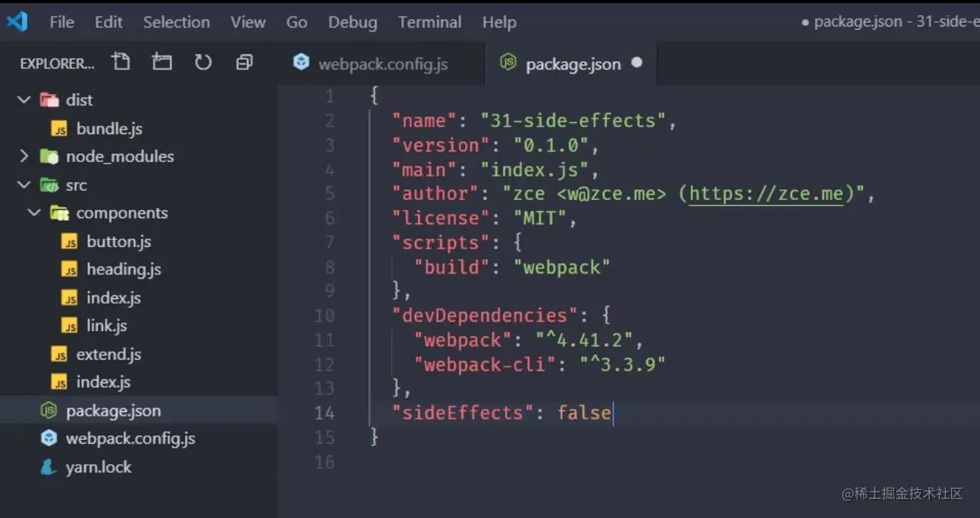Image resolution: width=980 pixels, height=518 pixels.
Task: Click the EXPLORER panel title
Action: [x=57, y=64]
